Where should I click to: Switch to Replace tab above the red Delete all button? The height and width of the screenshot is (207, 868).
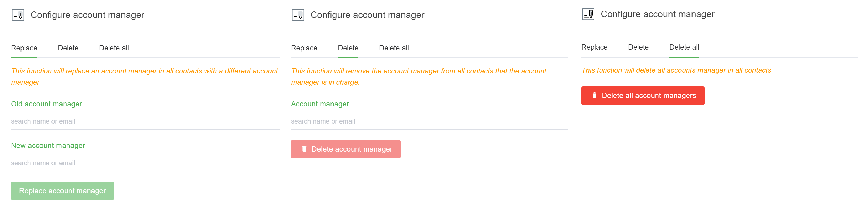(594, 47)
